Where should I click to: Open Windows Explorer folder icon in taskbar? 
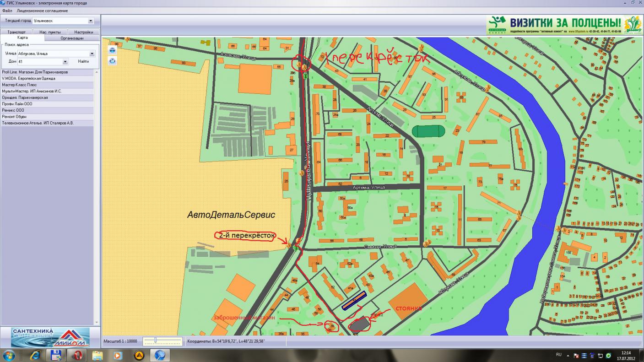[97, 355]
